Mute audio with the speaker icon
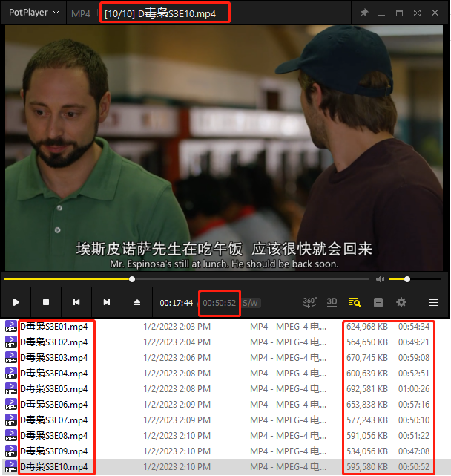 (380, 279)
